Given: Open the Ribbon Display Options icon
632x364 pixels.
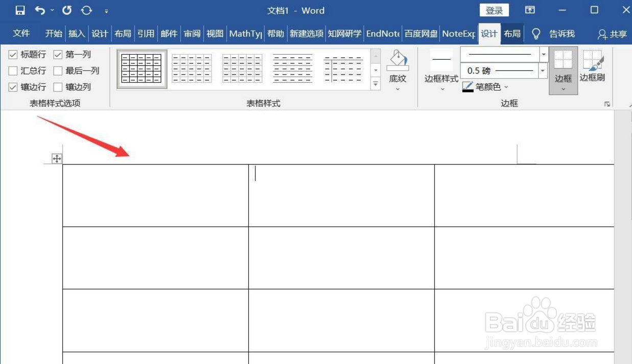Looking at the screenshot, I should tap(530, 10).
